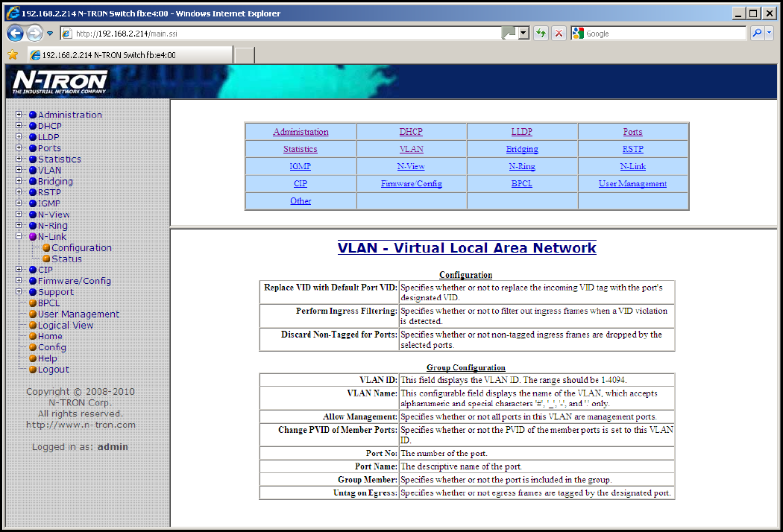Image resolution: width=783 pixels, height=532 pixels.
Task: Open the IGMP link in help table
Action: click(x=300, y=166)
